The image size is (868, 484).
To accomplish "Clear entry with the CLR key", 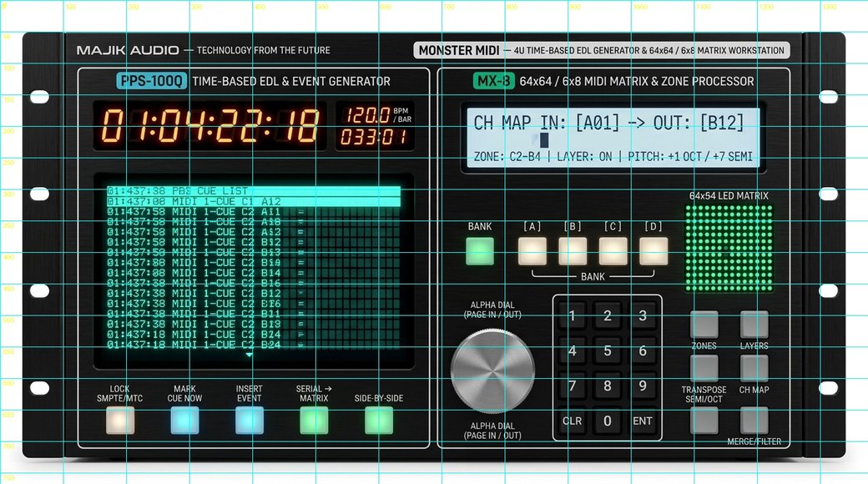I will click(x=573, y=421).
